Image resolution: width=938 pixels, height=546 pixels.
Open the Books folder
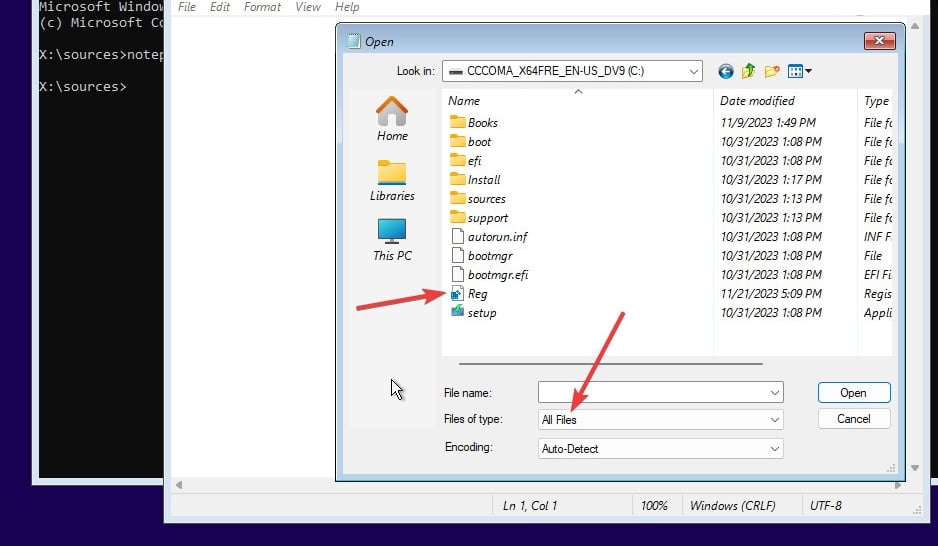[x=482, y=123]
